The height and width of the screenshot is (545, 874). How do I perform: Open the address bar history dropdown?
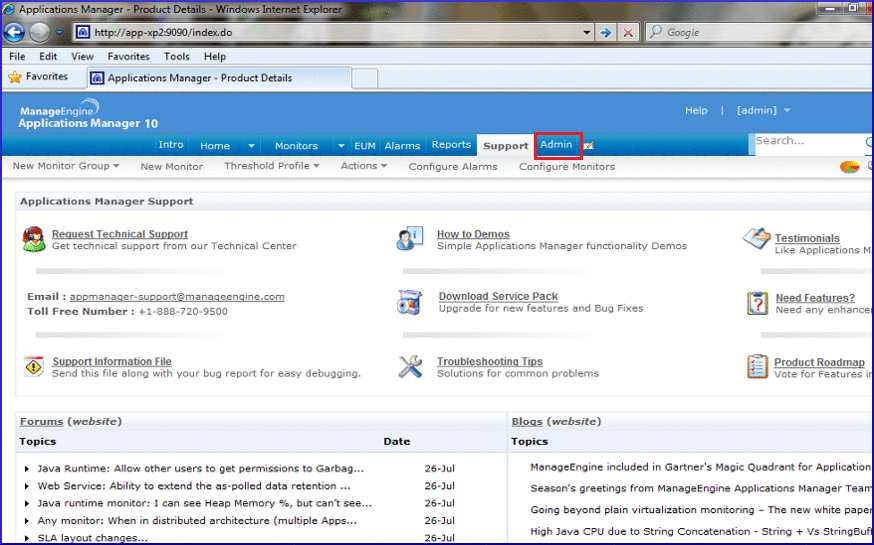586,32
